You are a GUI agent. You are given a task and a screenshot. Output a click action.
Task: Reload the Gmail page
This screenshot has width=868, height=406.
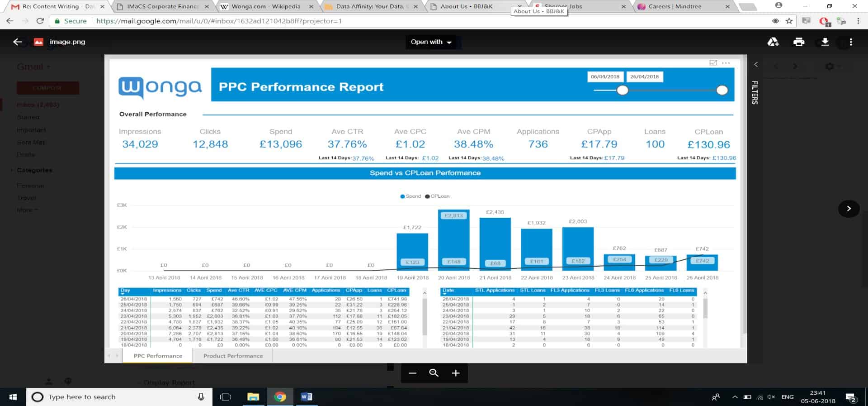40,21
